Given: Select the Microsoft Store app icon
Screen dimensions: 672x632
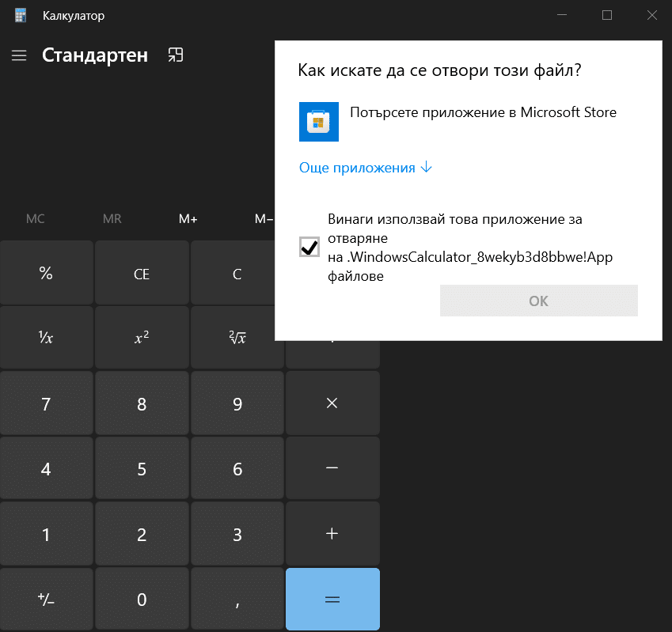Looking at the screenshot, I should click(318, 122).
